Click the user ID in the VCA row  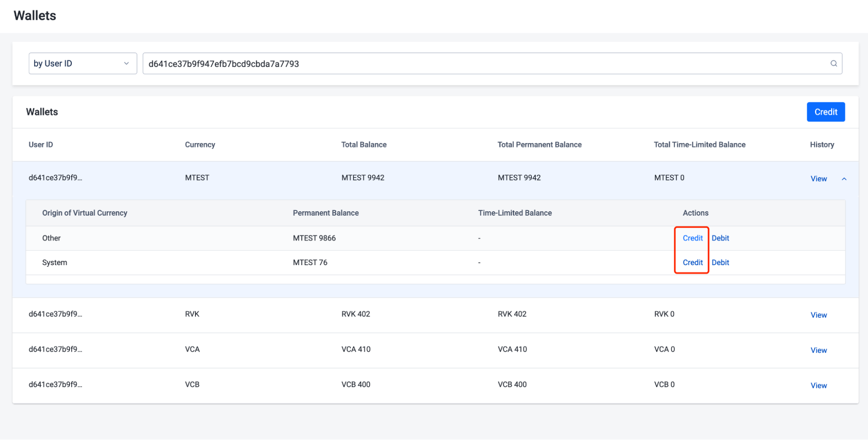click(x=55, y=349)
